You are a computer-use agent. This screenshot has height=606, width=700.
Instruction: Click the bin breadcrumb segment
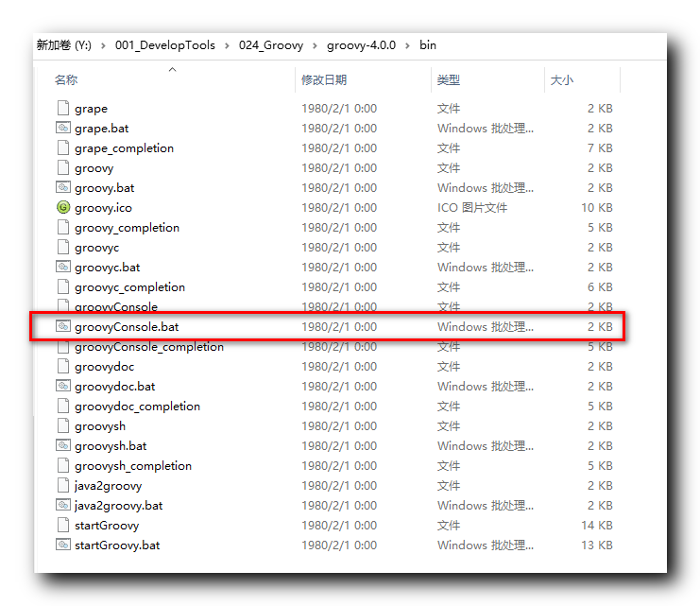click(428, 45)
